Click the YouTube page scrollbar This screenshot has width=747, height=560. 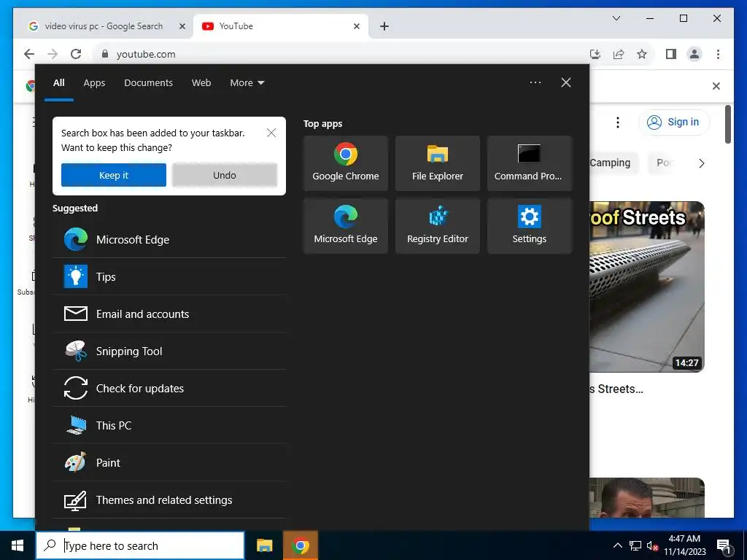coord(727,124)
